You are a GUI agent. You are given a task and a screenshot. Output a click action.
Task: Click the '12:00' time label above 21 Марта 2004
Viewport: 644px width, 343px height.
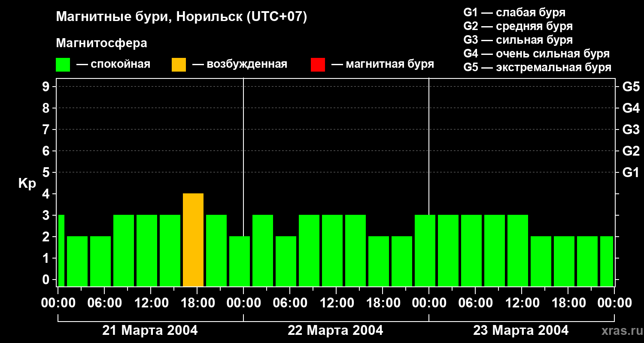coord(151,303)
